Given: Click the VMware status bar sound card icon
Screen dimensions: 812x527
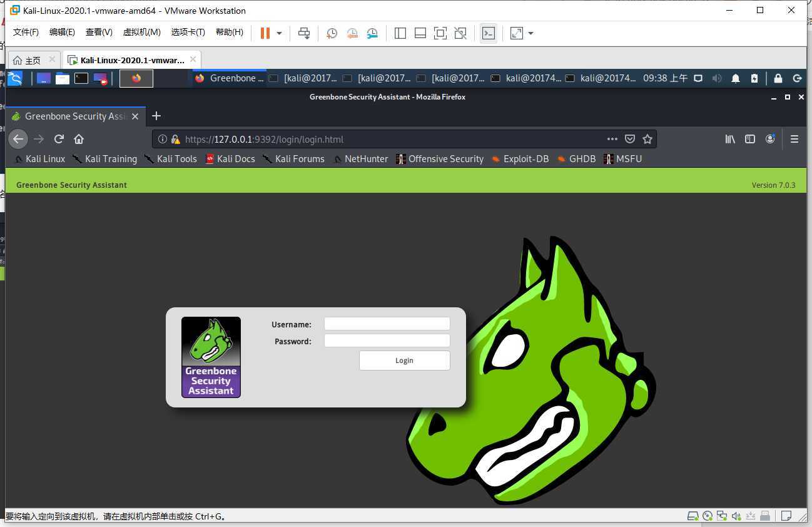Looking at the screenshot, I should [736, 516].
